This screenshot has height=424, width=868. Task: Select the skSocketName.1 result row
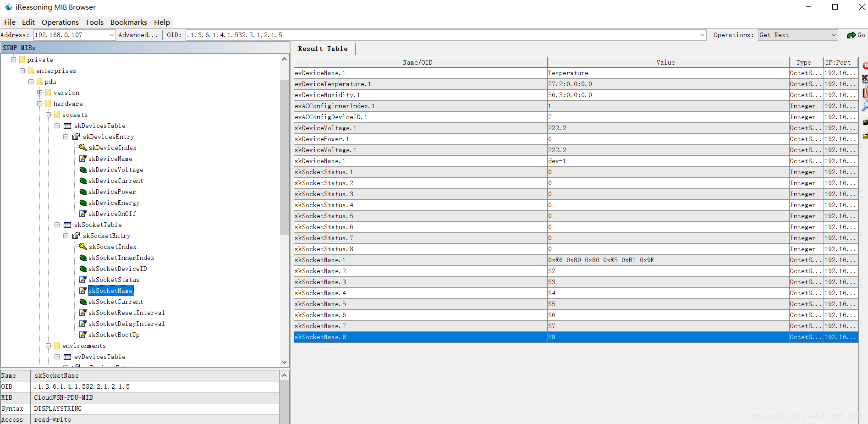coord(576,260)
